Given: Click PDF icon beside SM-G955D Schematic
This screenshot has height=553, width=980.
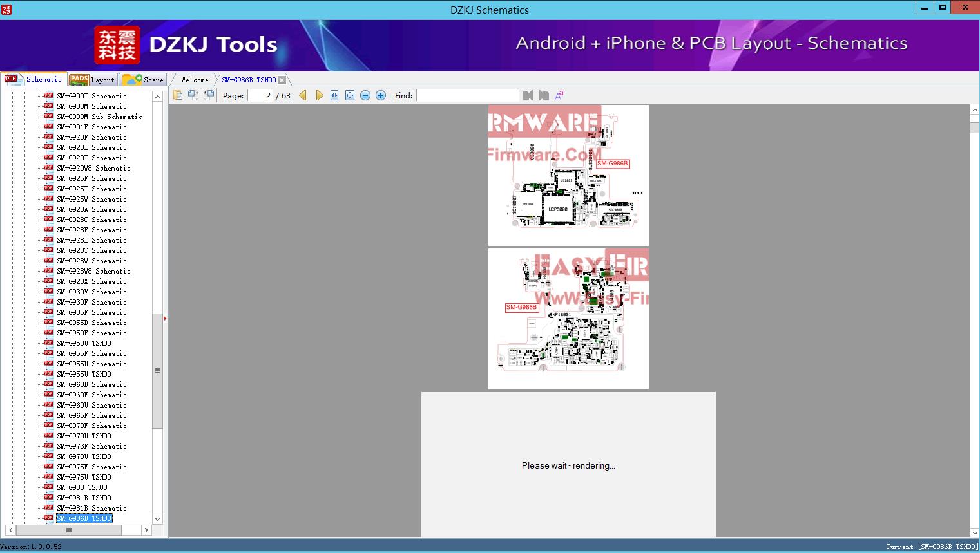Looking at the screenshot, I should pos(48,322).
